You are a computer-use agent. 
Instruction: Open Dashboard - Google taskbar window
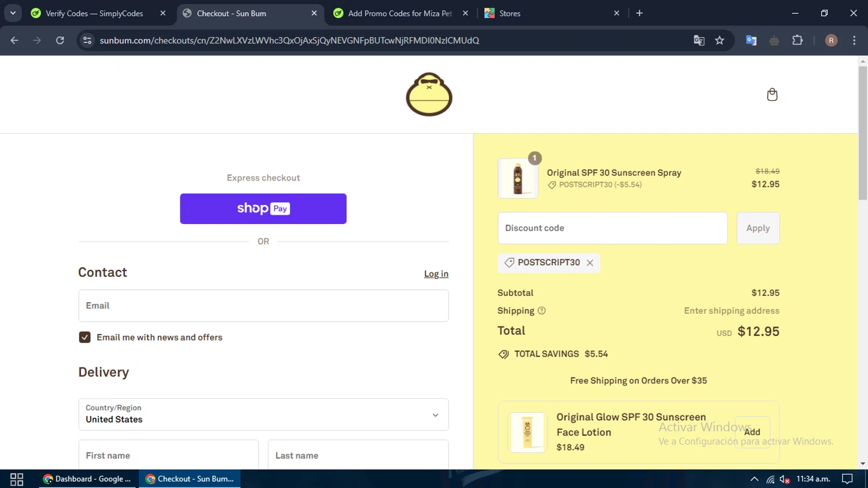pyautogui.click(x=88, y=479)
